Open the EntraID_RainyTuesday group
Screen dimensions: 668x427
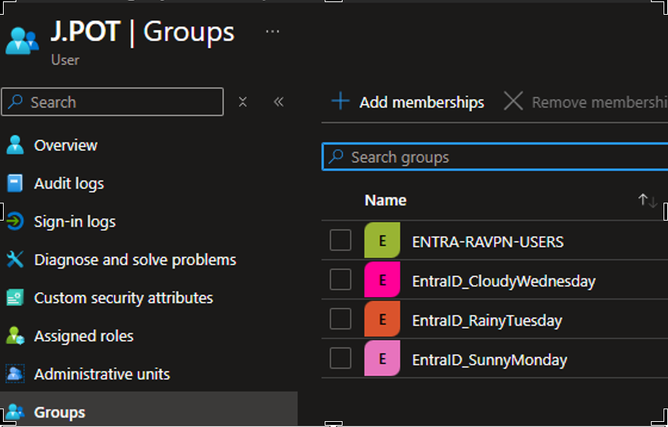coord(487,320)
